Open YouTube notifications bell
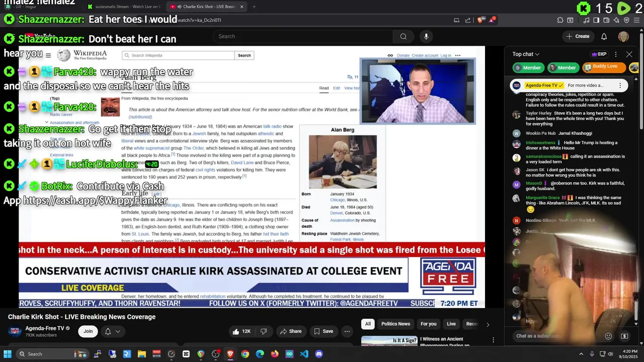 point(604,36)
